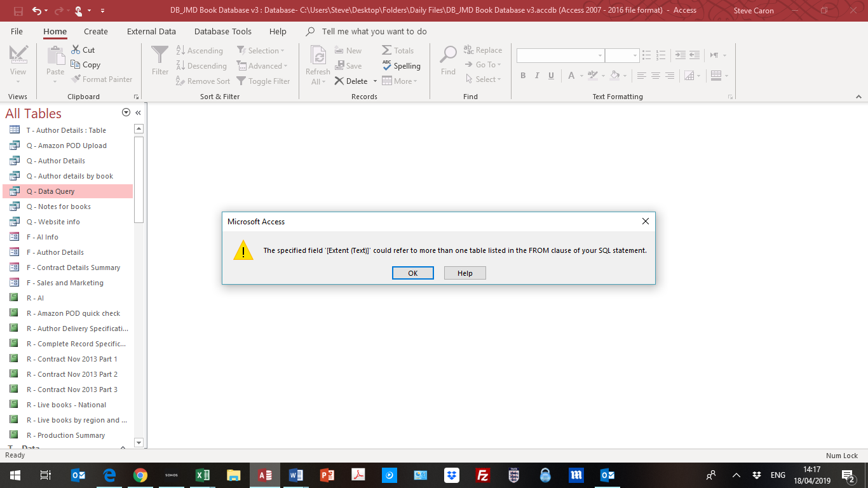Close the Microsoft Access error dialog
Viewport: 868px width, 488px height.
(645, 221)
